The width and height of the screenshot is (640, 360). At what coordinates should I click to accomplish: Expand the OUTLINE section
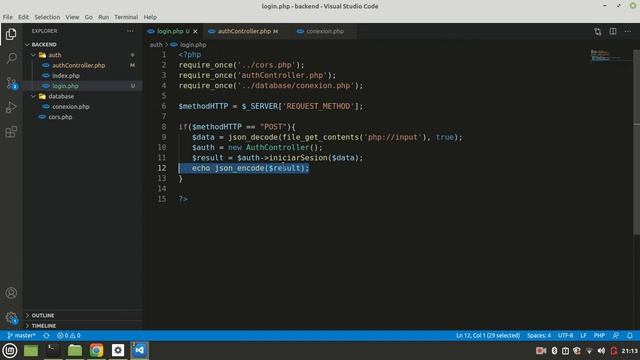click(83, 315)
